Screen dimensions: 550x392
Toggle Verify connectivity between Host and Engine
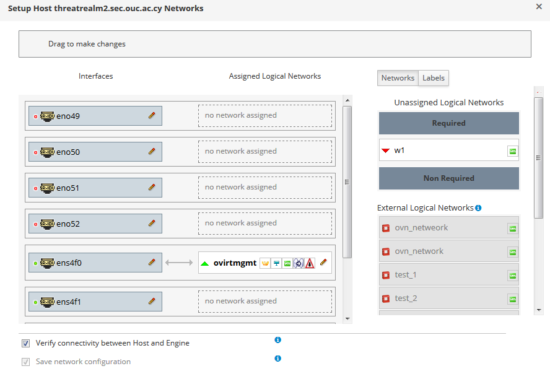coord(26,343)
